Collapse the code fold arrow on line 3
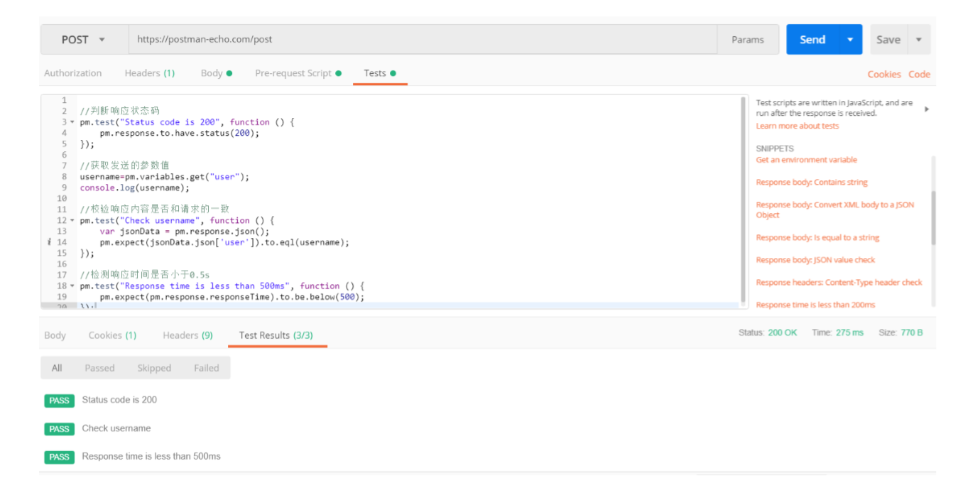980x493 pixels. point(72,122)
